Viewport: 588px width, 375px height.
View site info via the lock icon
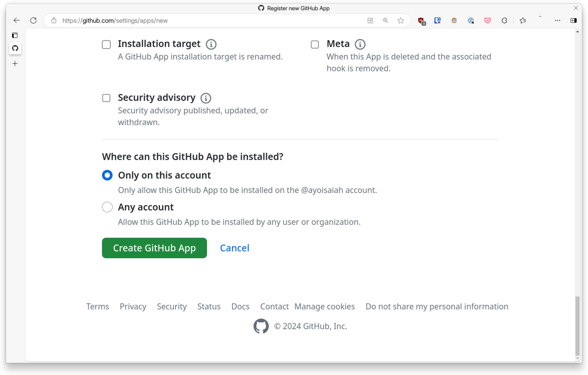(54, 20)
